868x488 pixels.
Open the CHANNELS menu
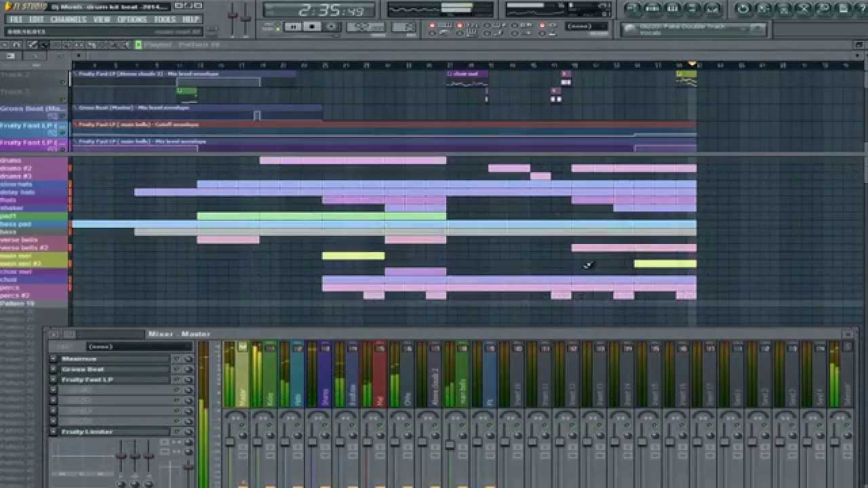coord(68,19)
